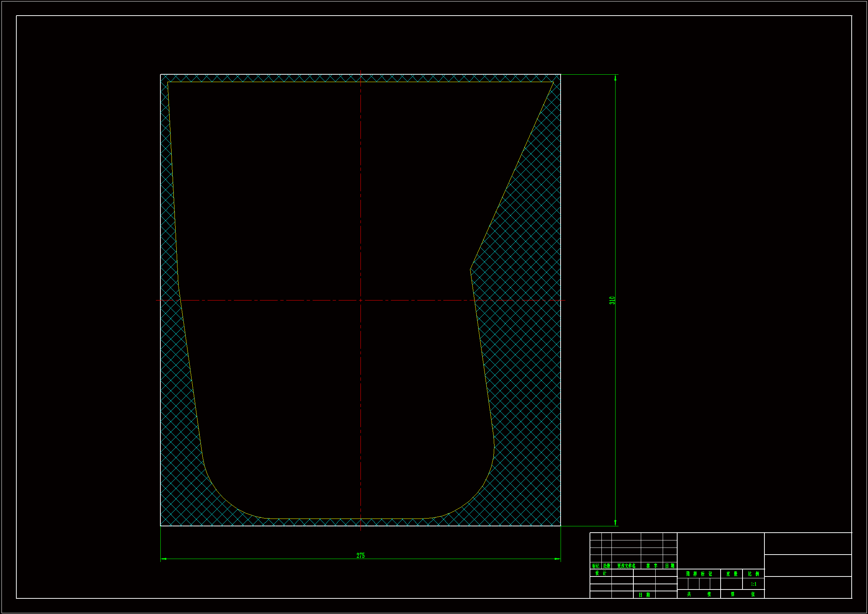Select the 1:1 scale value in title block
Screen dimensions: 868x614
(x=753, y=584)
